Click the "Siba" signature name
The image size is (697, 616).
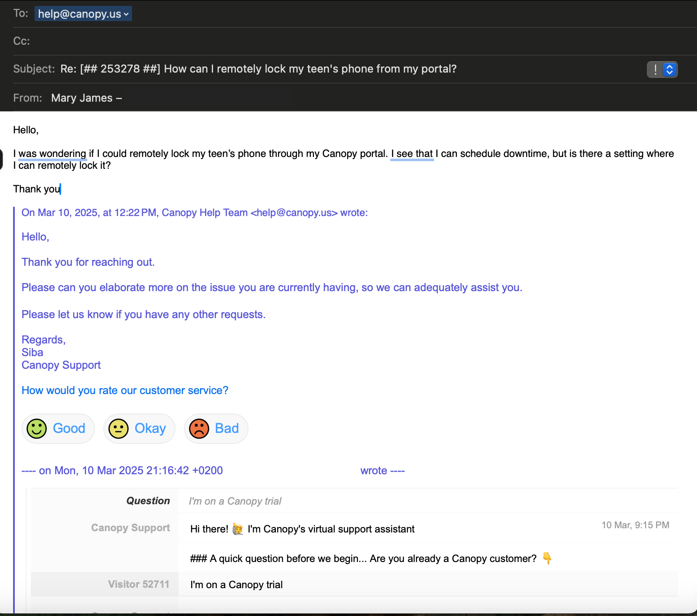point(32,352)
